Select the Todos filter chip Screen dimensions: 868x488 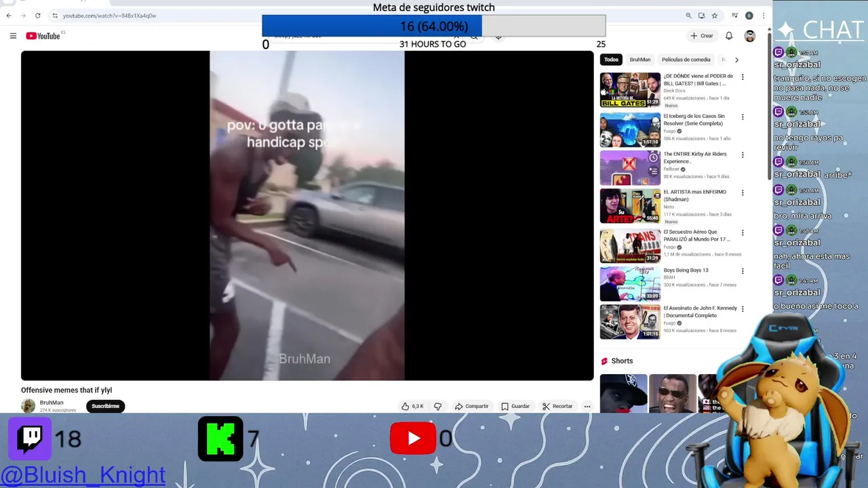(x=612, y=60)
